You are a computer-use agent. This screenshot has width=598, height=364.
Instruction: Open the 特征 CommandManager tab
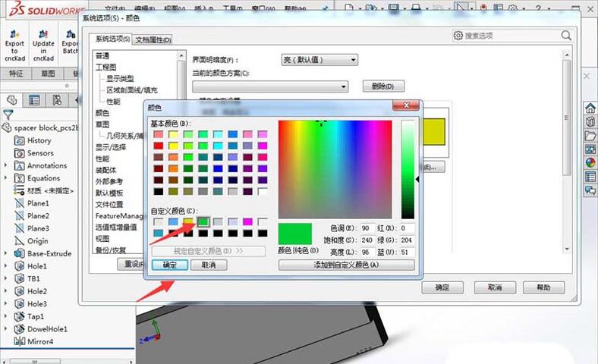pyautogui.click(x=16, y=74)
